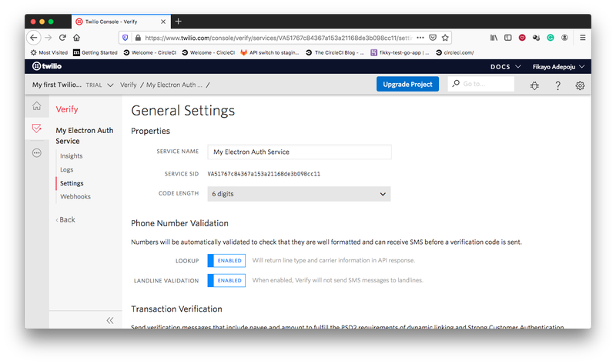Click the Service Name input field
616x364 pixels.
300,152
